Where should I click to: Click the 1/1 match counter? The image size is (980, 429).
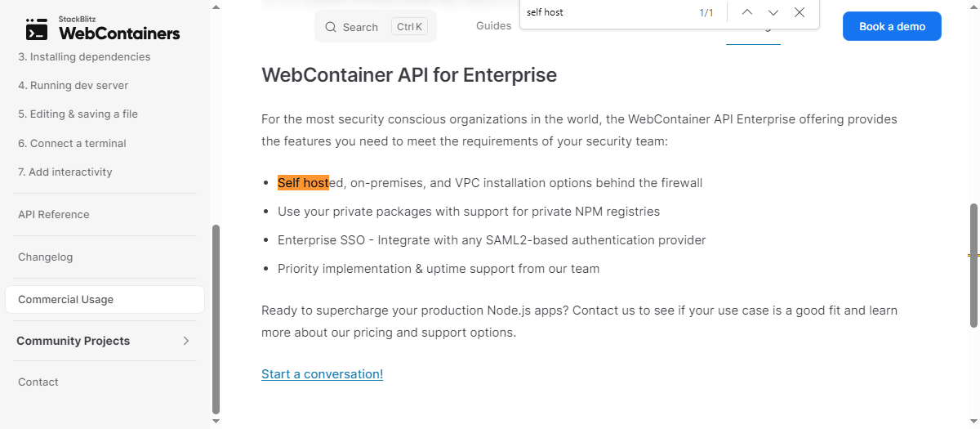(706, 12)
